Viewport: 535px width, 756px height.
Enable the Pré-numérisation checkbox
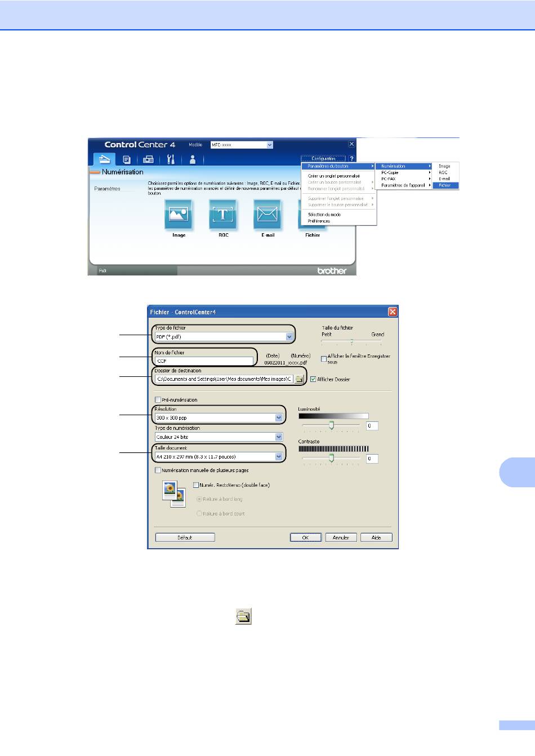[158, 400]
